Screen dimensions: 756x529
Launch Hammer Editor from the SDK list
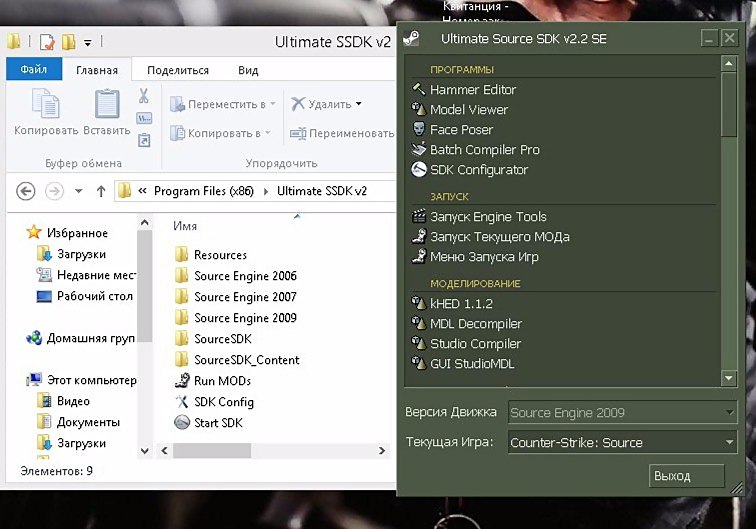coord(463,90)
